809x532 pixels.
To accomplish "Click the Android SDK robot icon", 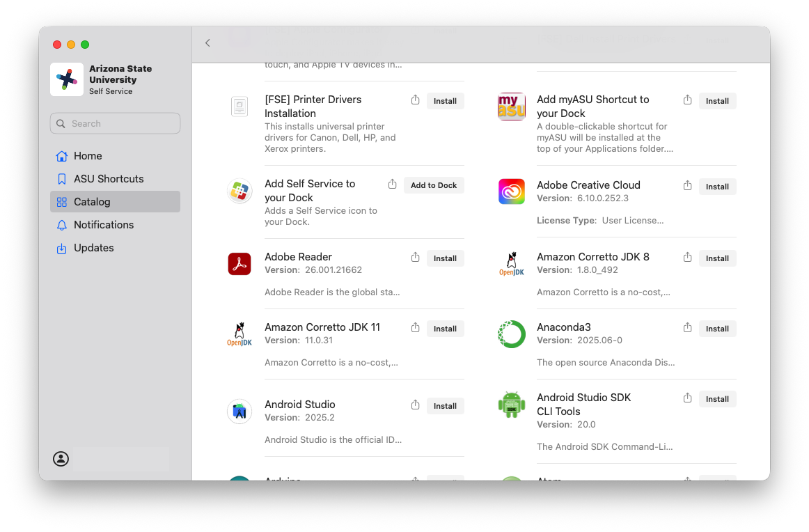I will (512, 405).
